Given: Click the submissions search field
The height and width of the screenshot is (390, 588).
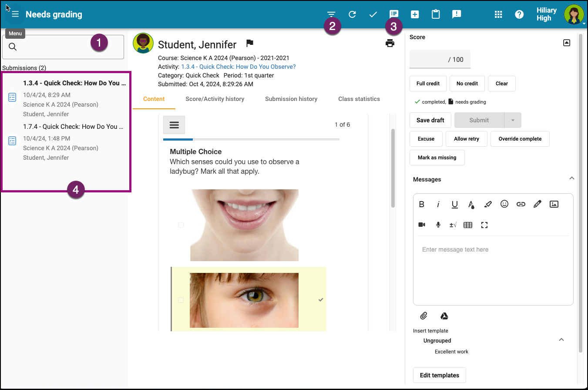Looking at the screenshot, I should [63, 47].
